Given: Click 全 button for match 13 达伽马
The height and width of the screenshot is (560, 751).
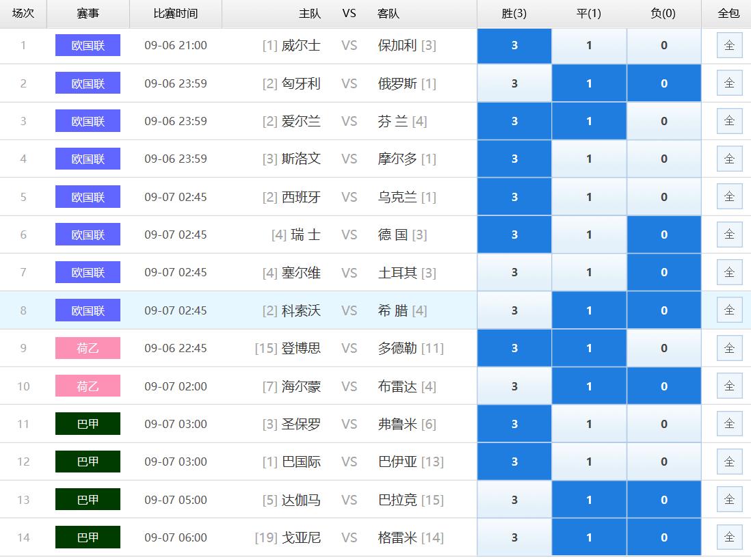Looking at the screenshot, I should (x=729, y=499).
